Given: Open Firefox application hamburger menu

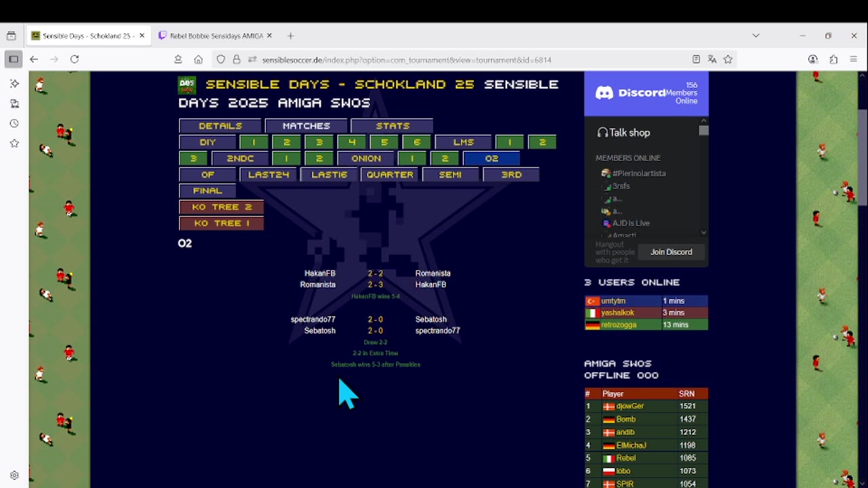Looking at the screenshot, I should pyautogui.click(x=854, y=60).
